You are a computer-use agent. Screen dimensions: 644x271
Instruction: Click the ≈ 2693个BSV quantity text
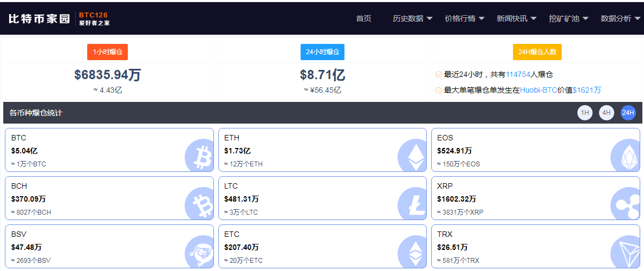[x=31, y=260]
